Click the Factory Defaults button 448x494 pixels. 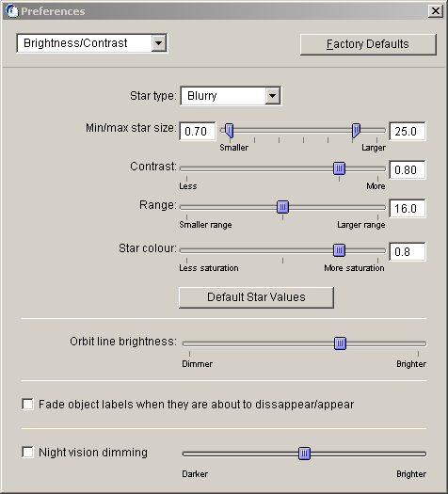click(x=368, y=44)
